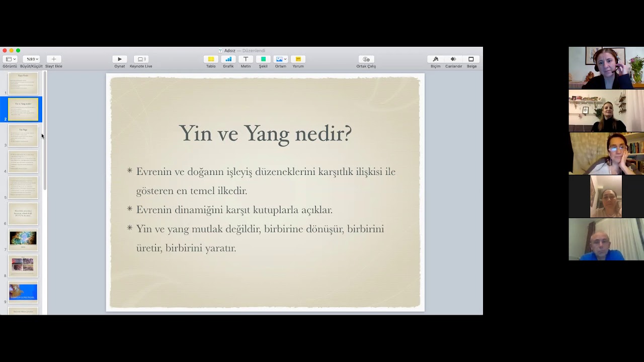Add a comment with Yorum
644x362 pixels.
[x=298, y=59]
